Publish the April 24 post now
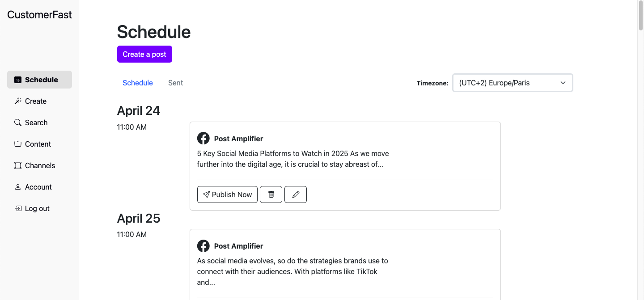The image size is (644, 300). tap(227, 194)
